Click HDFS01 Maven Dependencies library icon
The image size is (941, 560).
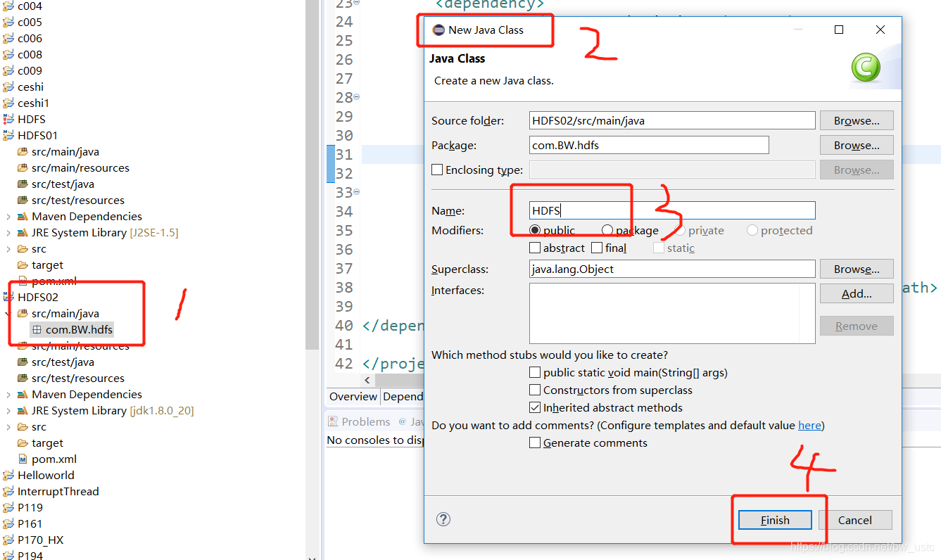click(x=23, y=216)
